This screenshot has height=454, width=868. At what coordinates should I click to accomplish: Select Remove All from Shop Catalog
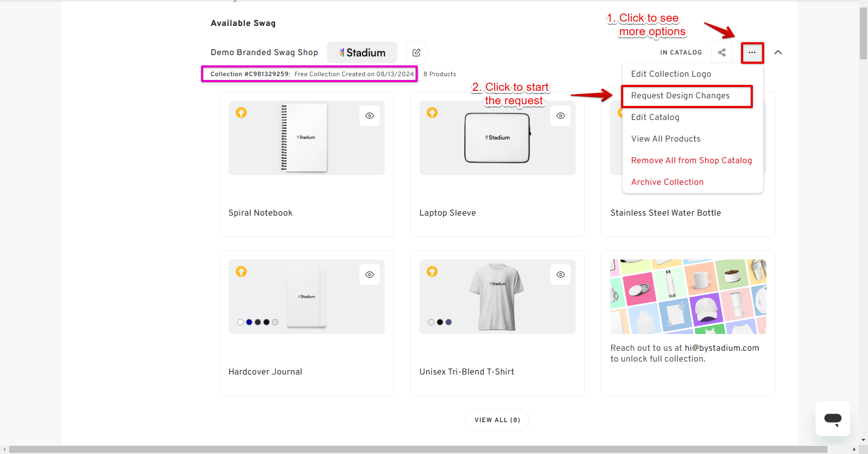point(692,161)
